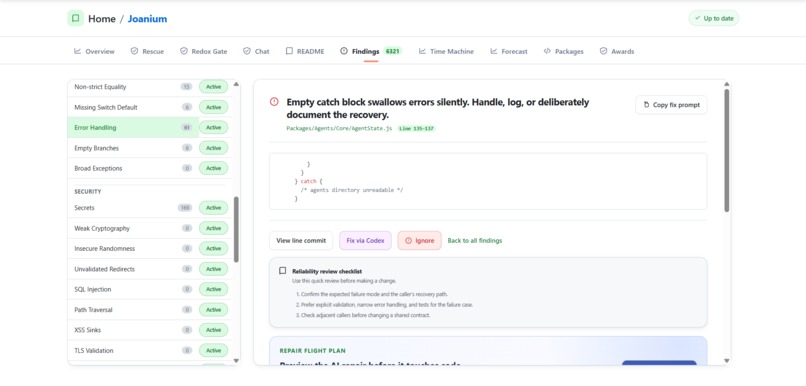Ignore this finding
Screen dimensions: 806x386
419,241
